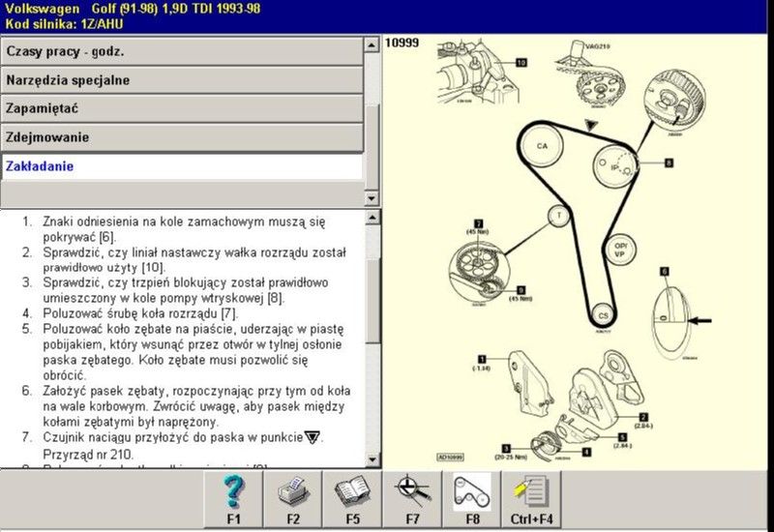Click reference marker 4 in the parts drawing

tap(586, 452)
